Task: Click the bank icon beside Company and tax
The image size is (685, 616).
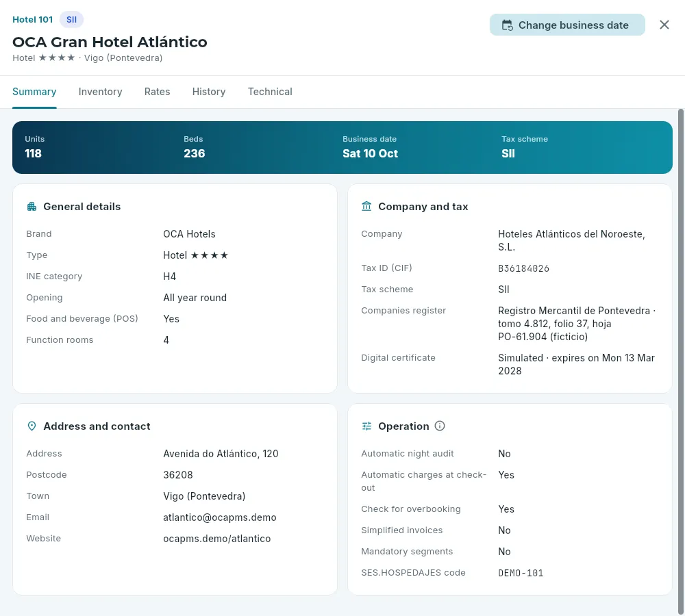Action: (366, 206)
